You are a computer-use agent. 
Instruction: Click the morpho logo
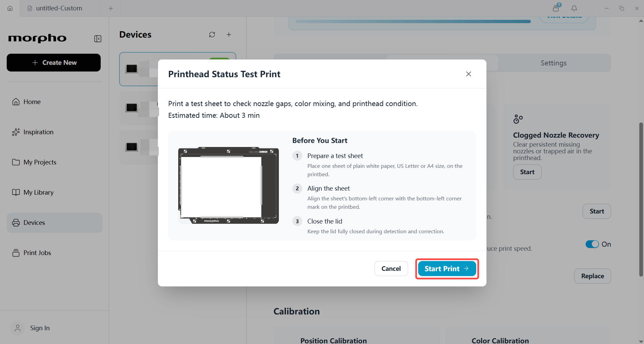[37, 38]
